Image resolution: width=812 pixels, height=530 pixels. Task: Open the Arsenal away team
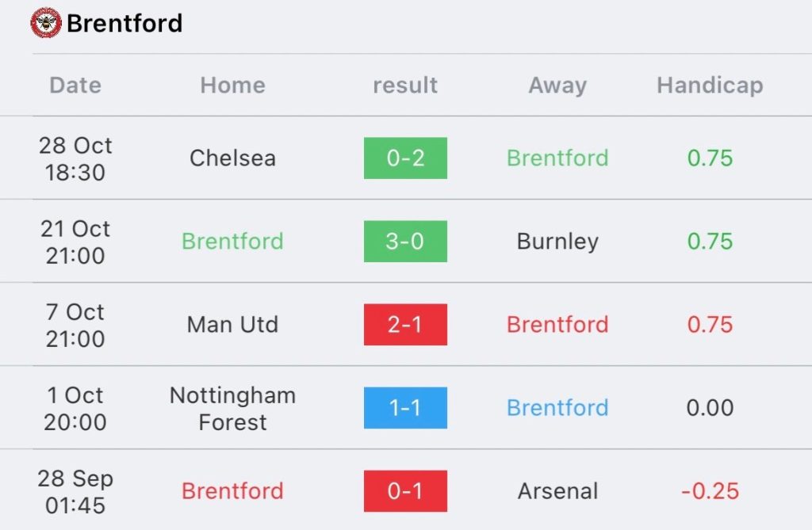tap(557, 491)
